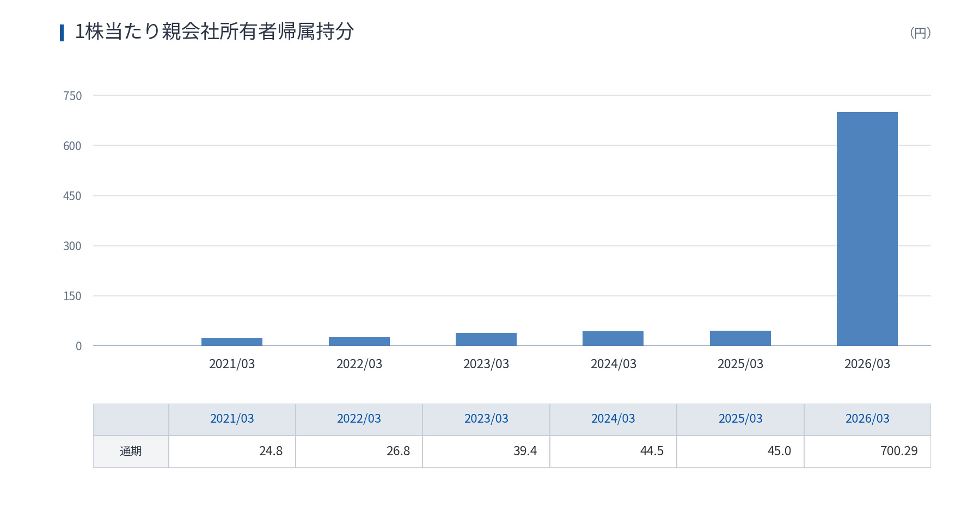Select the 2023/03 table column header
This screenshot has height=514, width=980.
486,419
